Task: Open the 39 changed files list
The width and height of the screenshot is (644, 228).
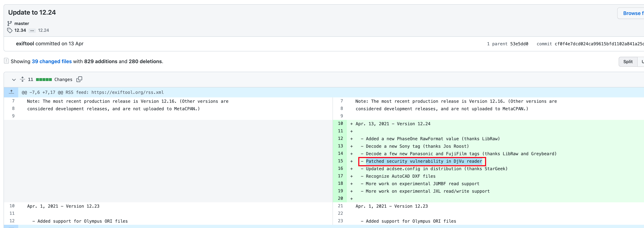Action: pos(51,61)
